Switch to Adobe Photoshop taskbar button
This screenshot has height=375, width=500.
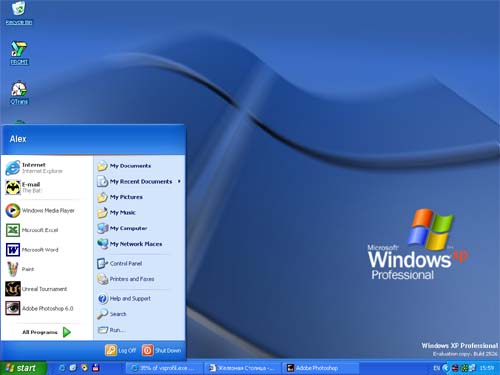point(321,368)
